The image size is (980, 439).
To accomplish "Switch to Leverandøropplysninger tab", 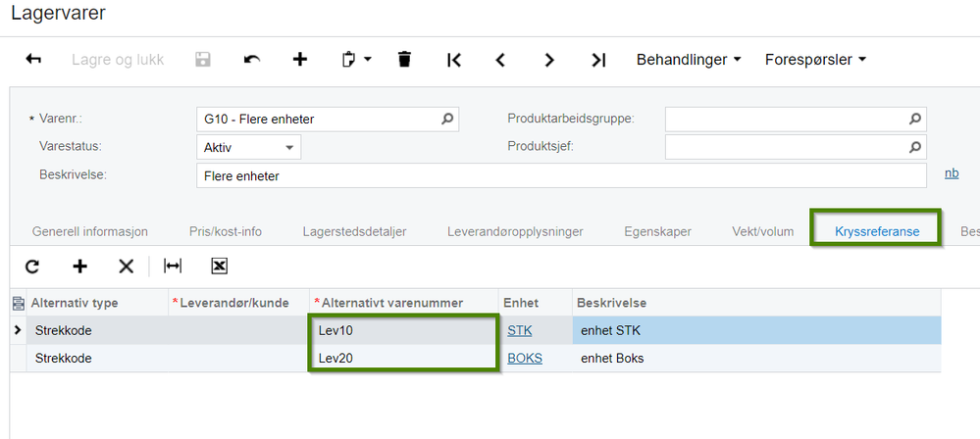I will 515,231.
